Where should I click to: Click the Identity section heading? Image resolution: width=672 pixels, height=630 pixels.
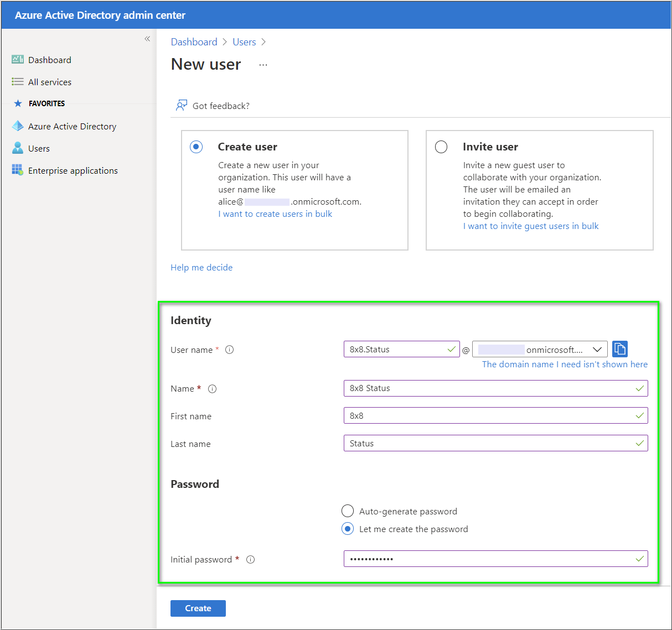(x=191, y=321)
